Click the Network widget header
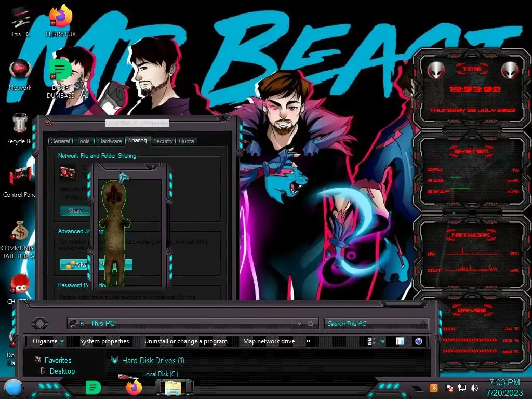 472,235
